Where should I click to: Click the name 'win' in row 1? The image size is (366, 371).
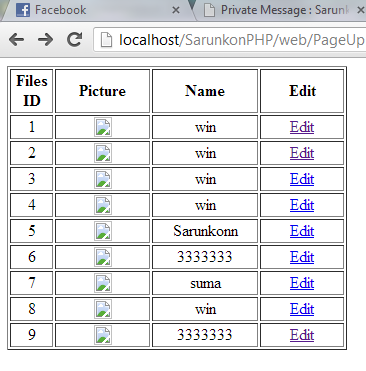pyautogui.click(x=205, y=127)
